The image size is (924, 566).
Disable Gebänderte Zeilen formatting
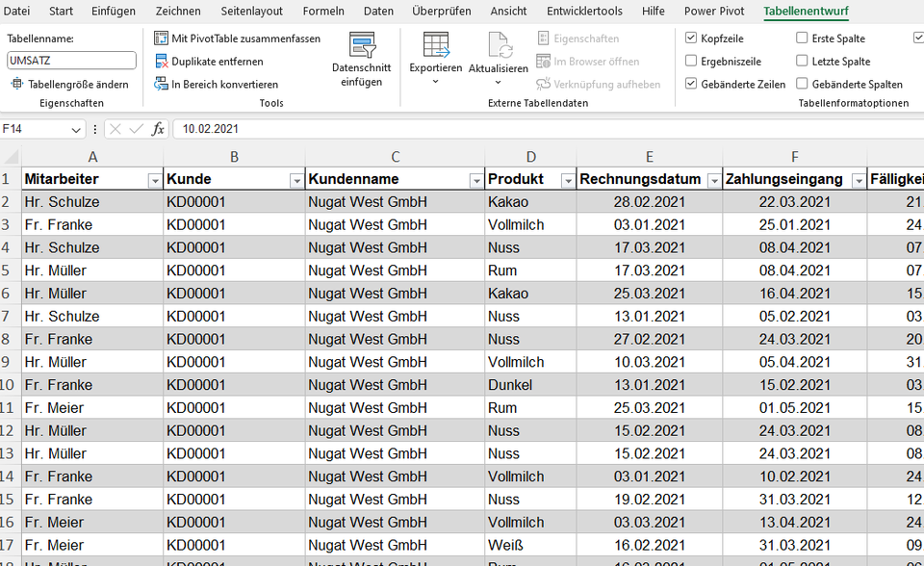coord(691,82)
